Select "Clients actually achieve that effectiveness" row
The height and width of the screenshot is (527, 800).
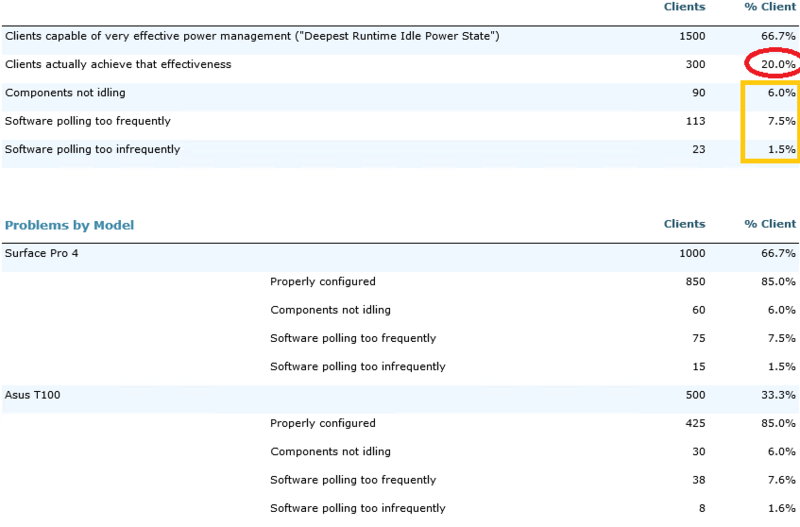point(118,65)
